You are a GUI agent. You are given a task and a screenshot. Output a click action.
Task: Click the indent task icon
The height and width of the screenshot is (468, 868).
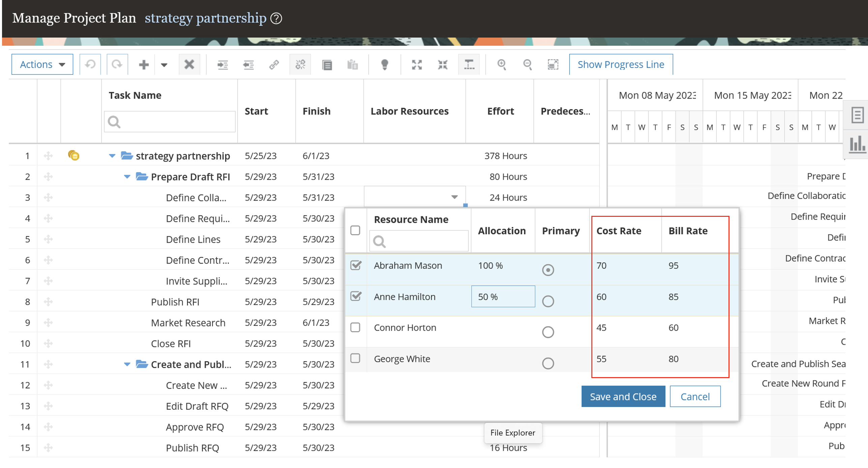(x=222, y=64)
